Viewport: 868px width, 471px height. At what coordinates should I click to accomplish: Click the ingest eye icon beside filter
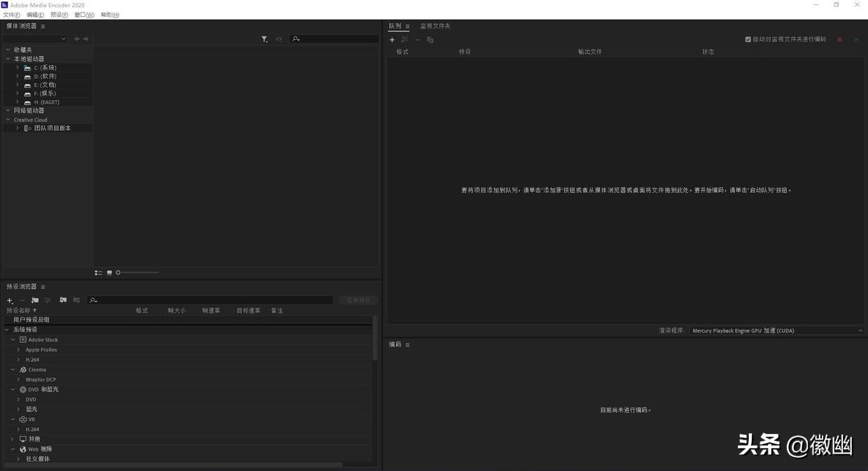pos(279,39)
